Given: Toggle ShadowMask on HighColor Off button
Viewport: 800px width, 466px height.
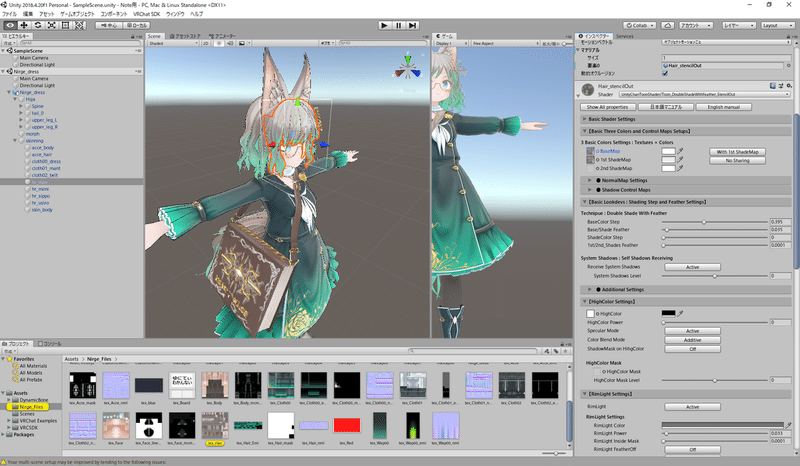Looking at the screenshot, I should point(692,349).
